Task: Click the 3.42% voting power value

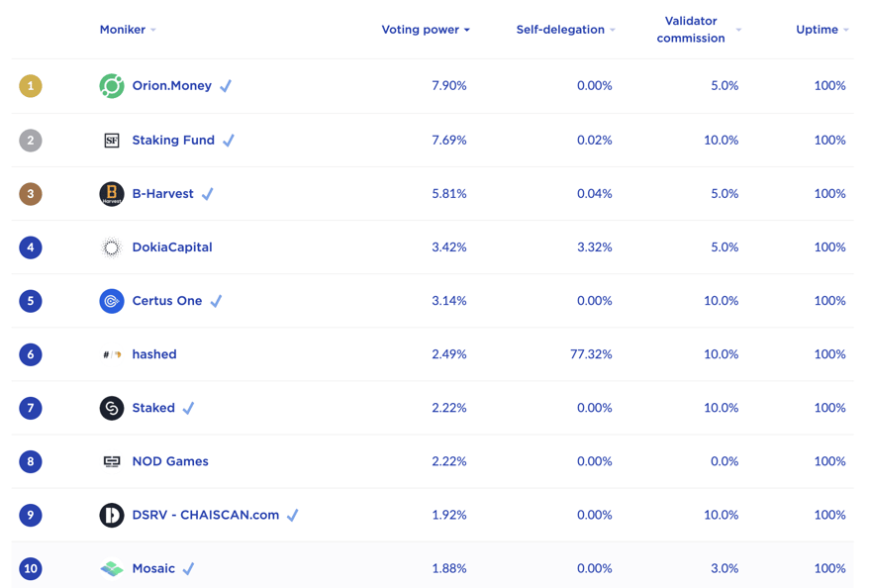Action: (448, 247)
